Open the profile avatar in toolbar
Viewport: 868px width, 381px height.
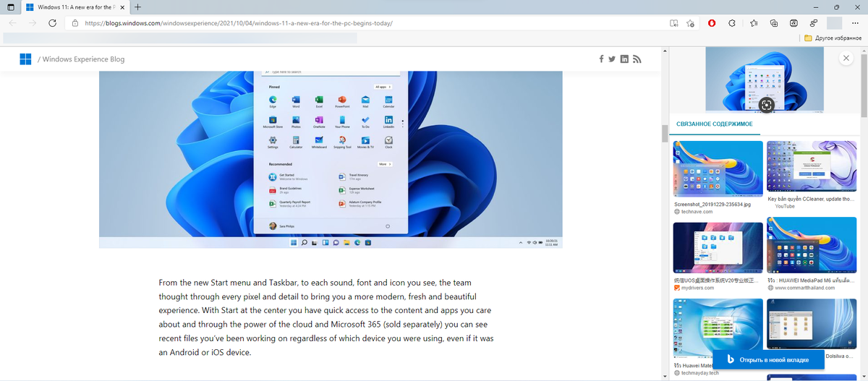(834, 23)
